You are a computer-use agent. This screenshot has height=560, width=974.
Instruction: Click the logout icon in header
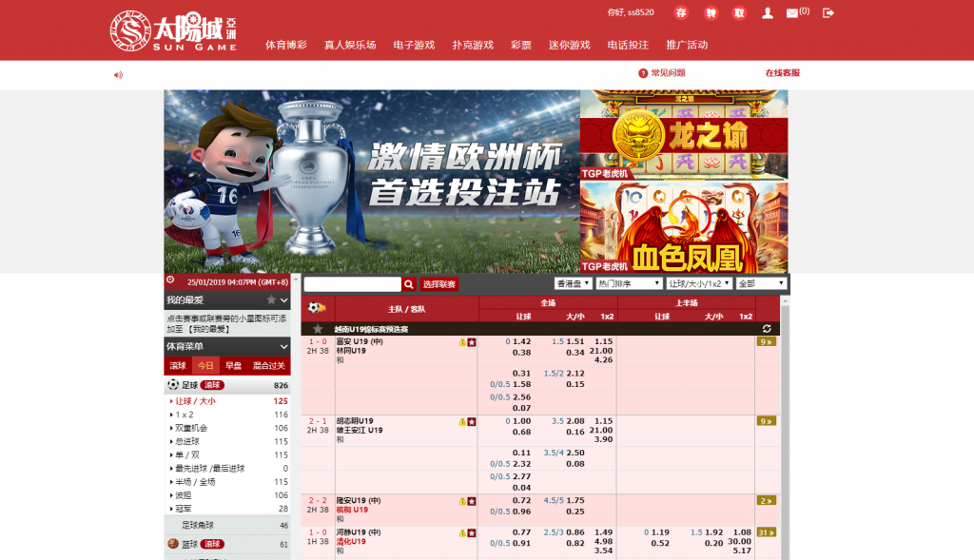[x=828, y=13]
